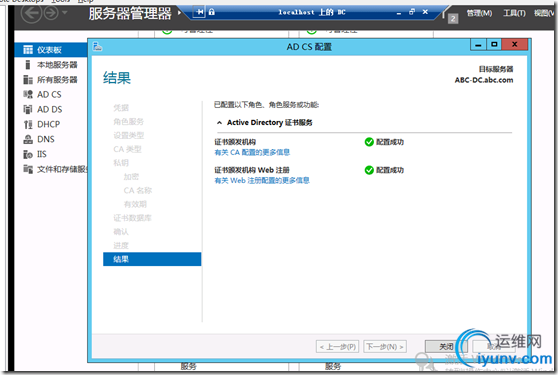Open the 工具(T) menu
Screen dimensions: 558x375
(x=514, y=13)
